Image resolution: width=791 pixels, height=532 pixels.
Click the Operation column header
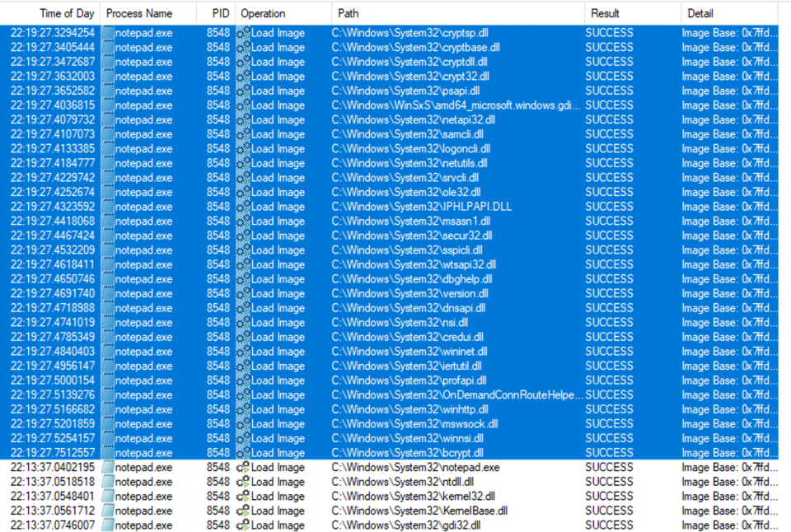(264, 13)
